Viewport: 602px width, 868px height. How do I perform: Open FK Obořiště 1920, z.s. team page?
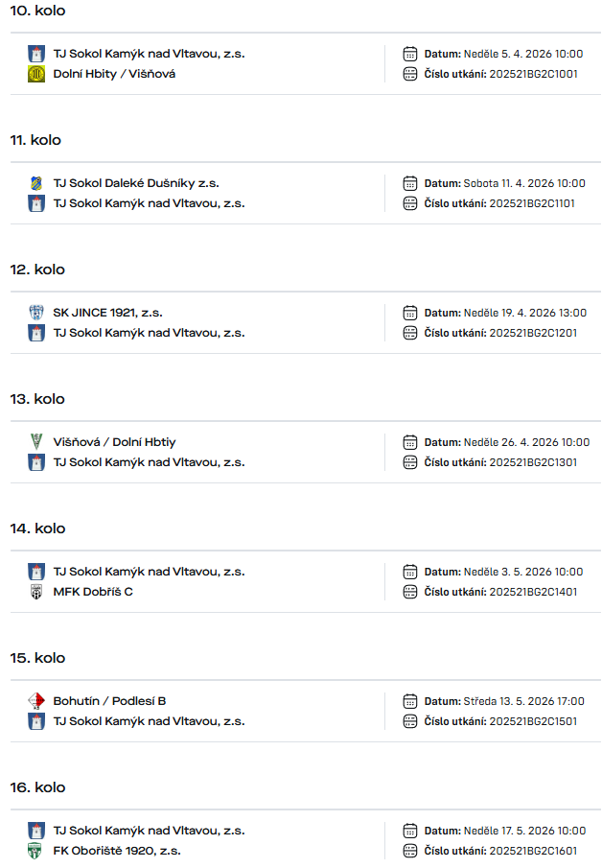[117, 851]
